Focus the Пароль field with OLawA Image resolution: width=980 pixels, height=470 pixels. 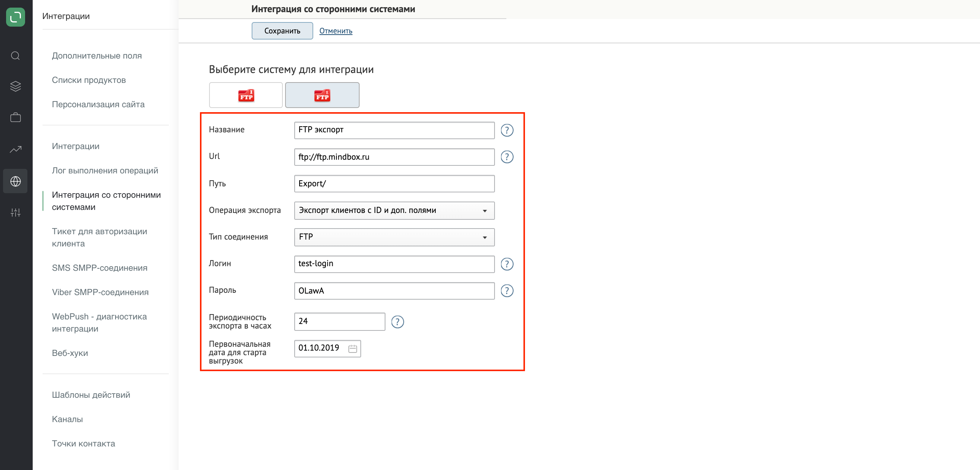pos(394,291)
